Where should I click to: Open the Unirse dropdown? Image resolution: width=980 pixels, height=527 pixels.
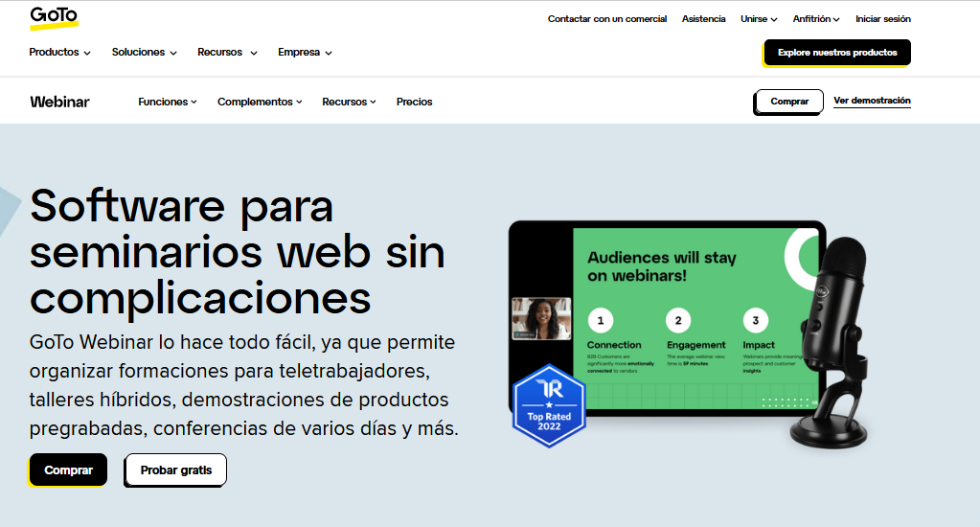click(759, 19)
